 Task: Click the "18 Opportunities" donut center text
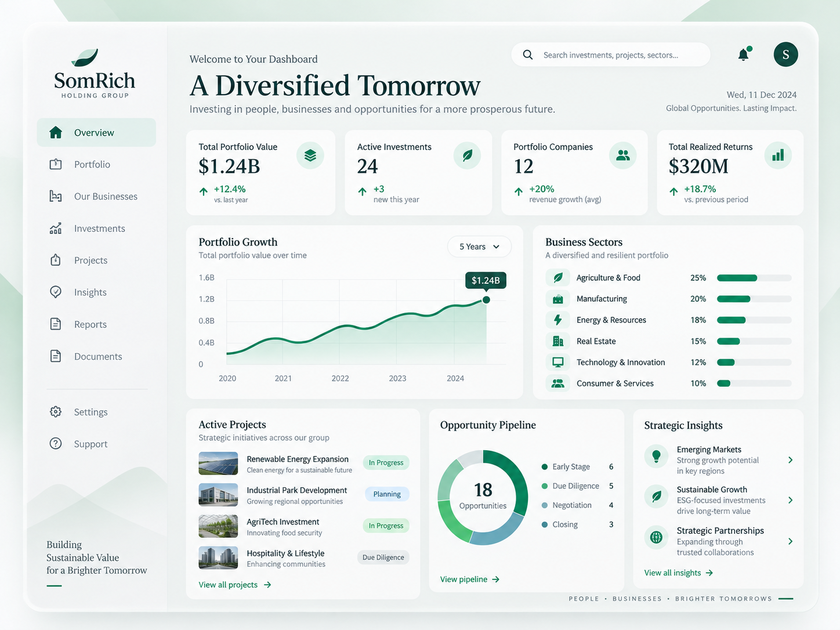coord(483,495)
